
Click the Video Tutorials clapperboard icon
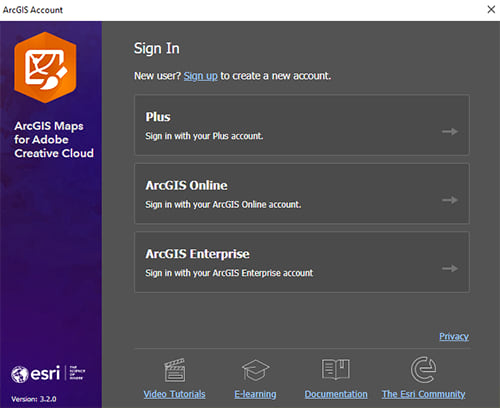[175, 370]
